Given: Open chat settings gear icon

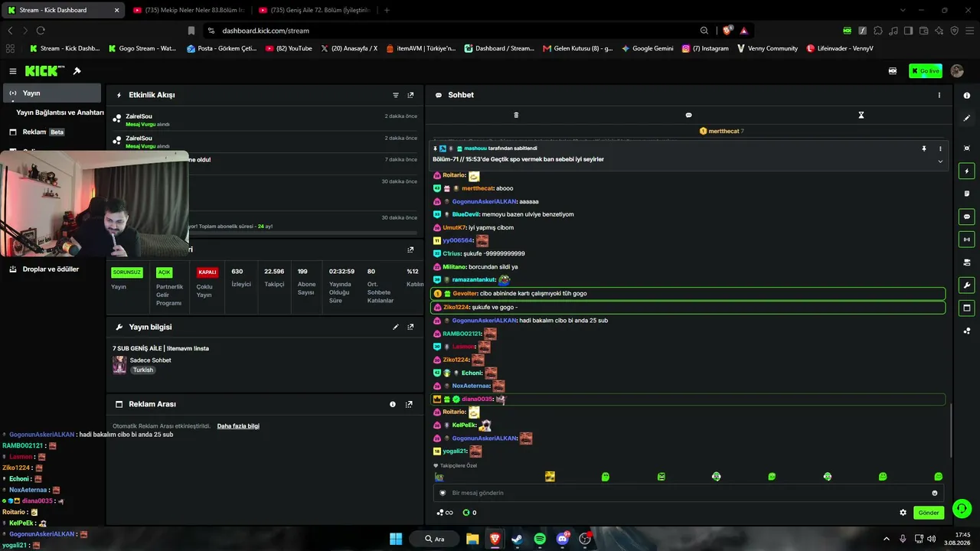Looking at the screenshot, I should tap(903, 513).
